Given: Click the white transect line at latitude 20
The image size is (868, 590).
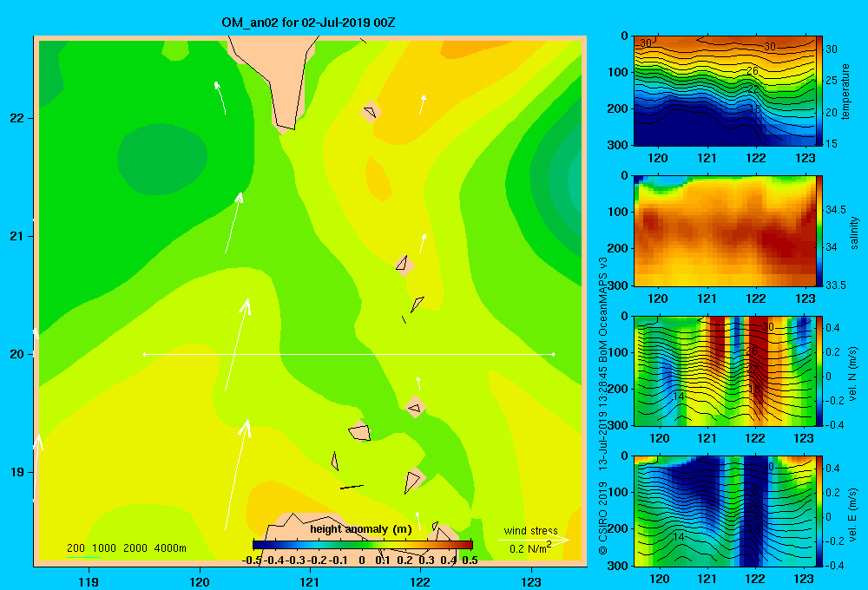Looking at the screenshot, I should pyautogui.click(x=349, y=354).
